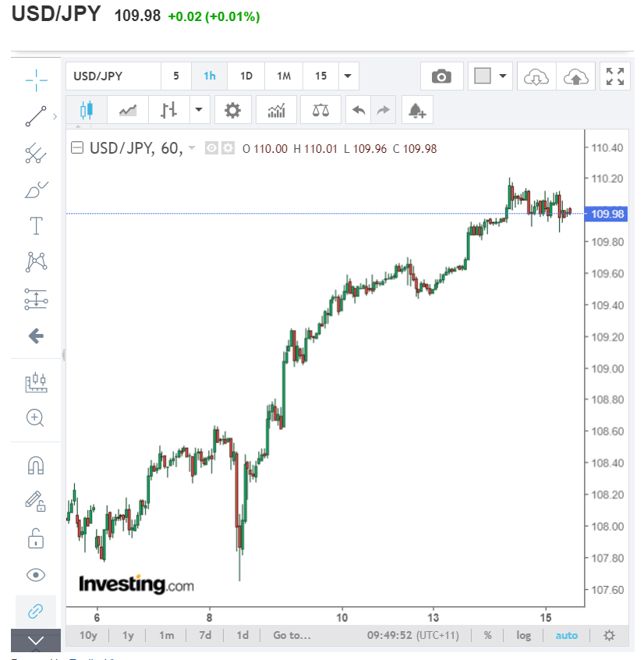The height and width of the screenshot is (660, 644).
Task: Open the zoom in magnifier tool
Action: (35, 418)
